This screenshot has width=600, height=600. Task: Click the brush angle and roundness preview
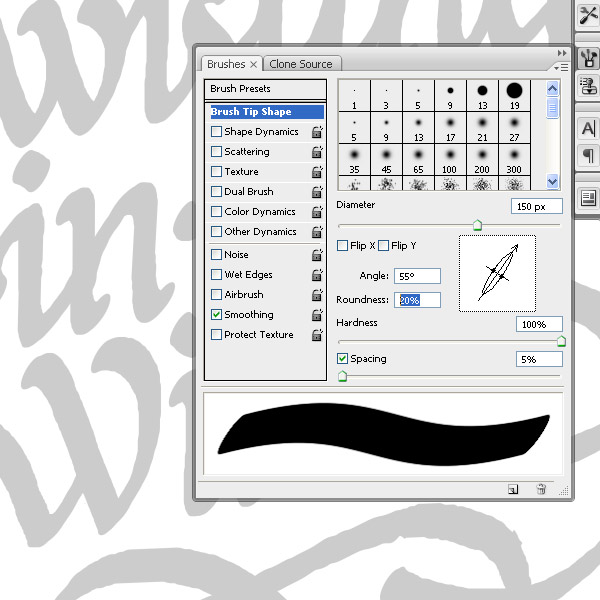(x=497, y=273)
